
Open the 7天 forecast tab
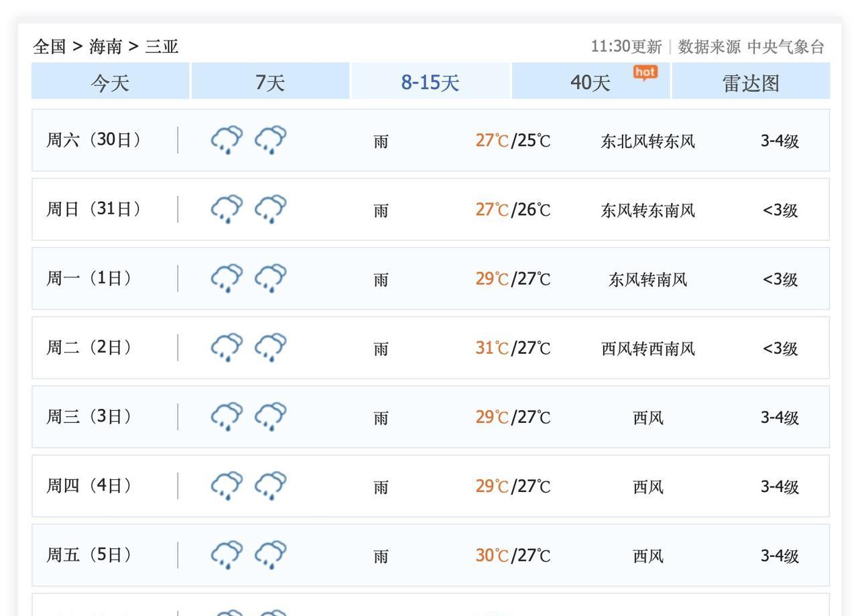click(x=270, y=82)
